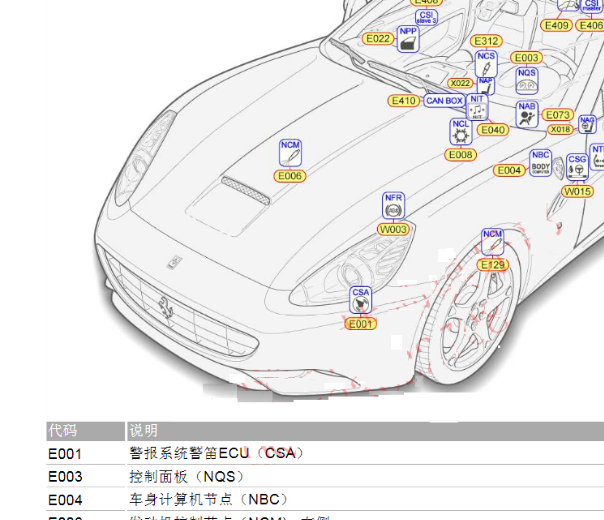
Task: Select the E008 code label
Action: click(x=460, y=155)
